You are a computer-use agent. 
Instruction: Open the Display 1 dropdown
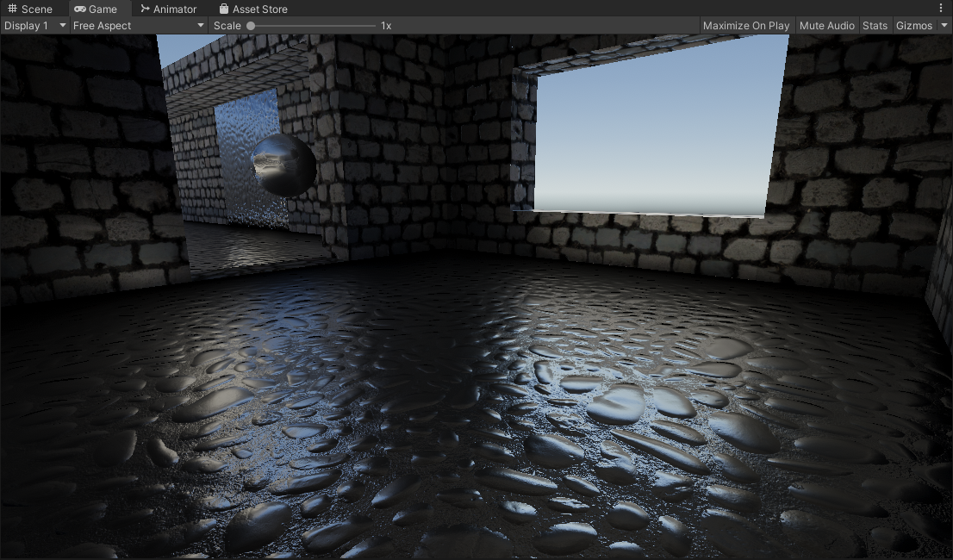(34, 25)
